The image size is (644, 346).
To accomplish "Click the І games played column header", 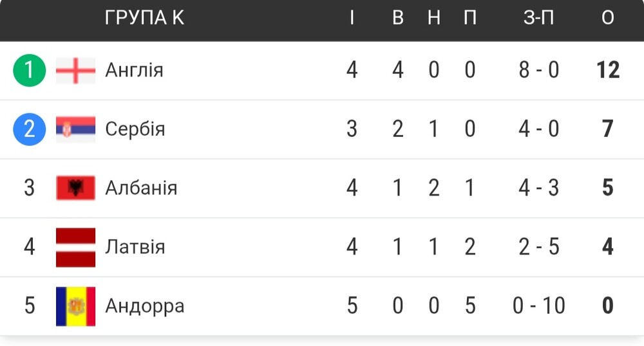I will coord(352,17).
